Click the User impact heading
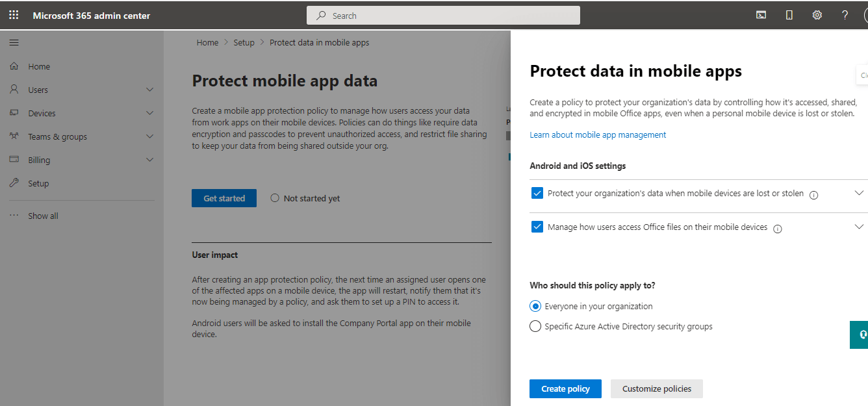This screenshot has width=868, height=406. click(215, 255)
